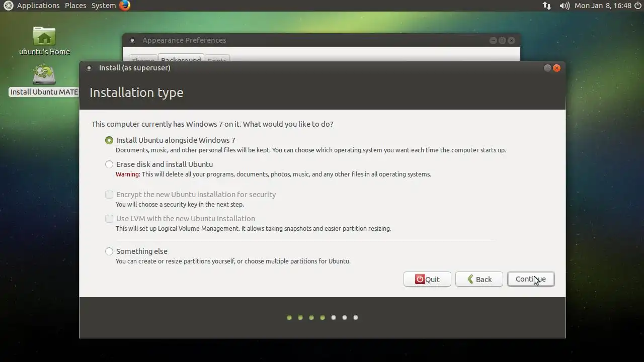This screenshot has height=362, width=644.
Task: Click the Back arrow chevron icon
Action: (x=470, y=279)
